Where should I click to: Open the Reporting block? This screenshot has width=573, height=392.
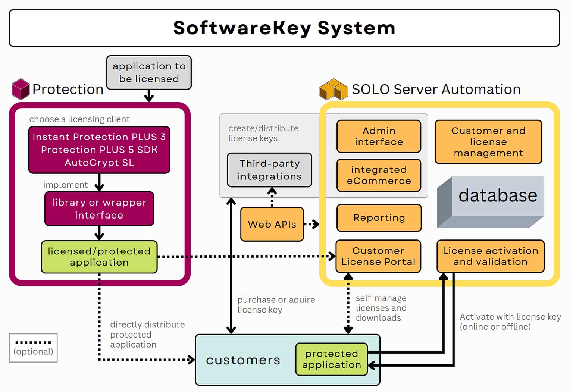coord(379,218)
